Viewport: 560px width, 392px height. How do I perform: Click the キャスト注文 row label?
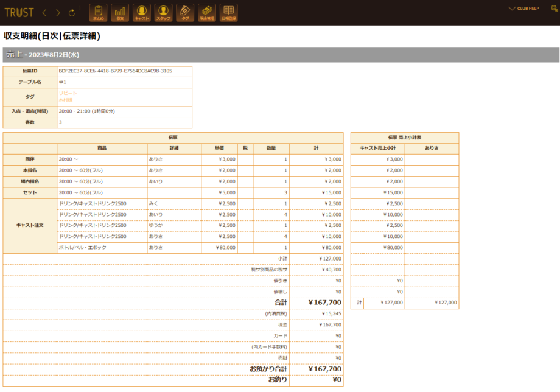[30, 226]
